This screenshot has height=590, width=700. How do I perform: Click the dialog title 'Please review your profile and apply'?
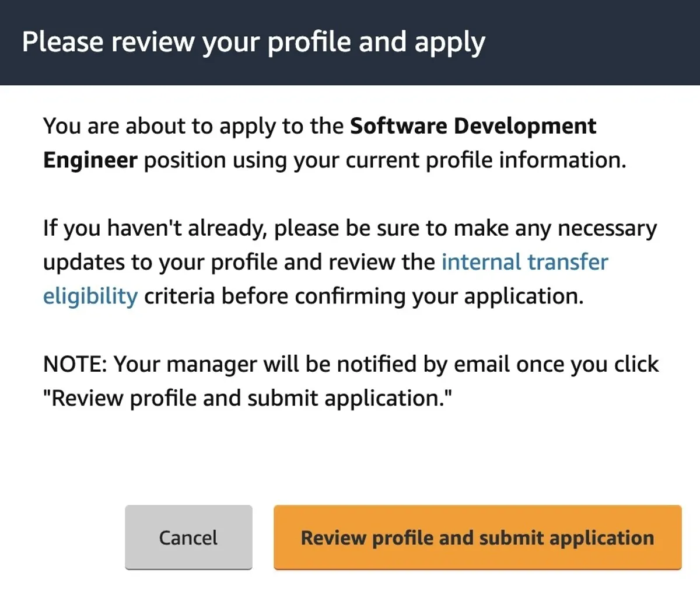pyautogui.click(x=253, y=43)
